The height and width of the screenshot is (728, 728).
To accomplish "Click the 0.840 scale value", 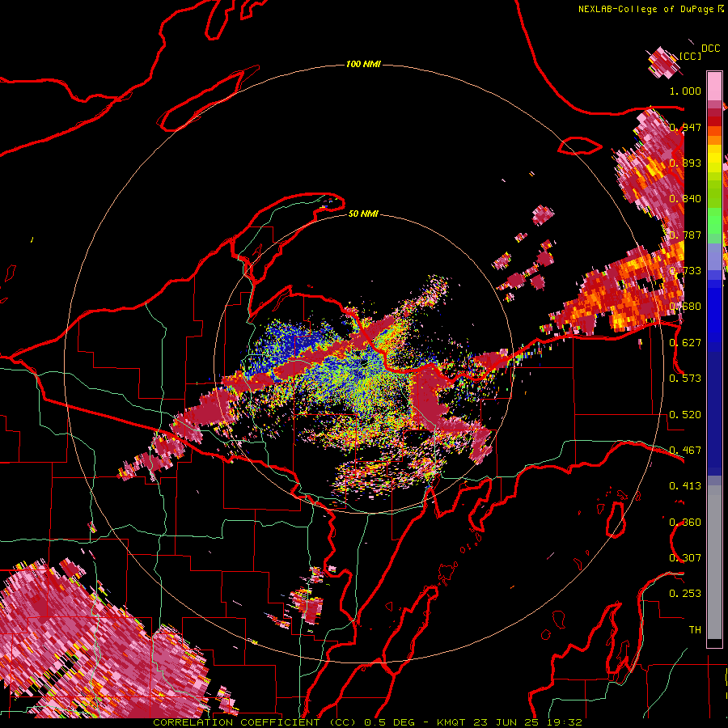I will 685,199.
